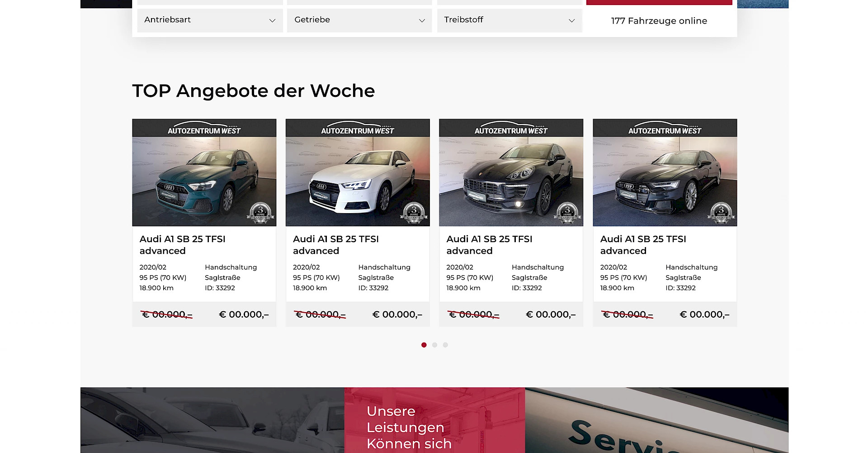
Task: Click crossed-out old price on Porsche card
Action: (473, 315)
